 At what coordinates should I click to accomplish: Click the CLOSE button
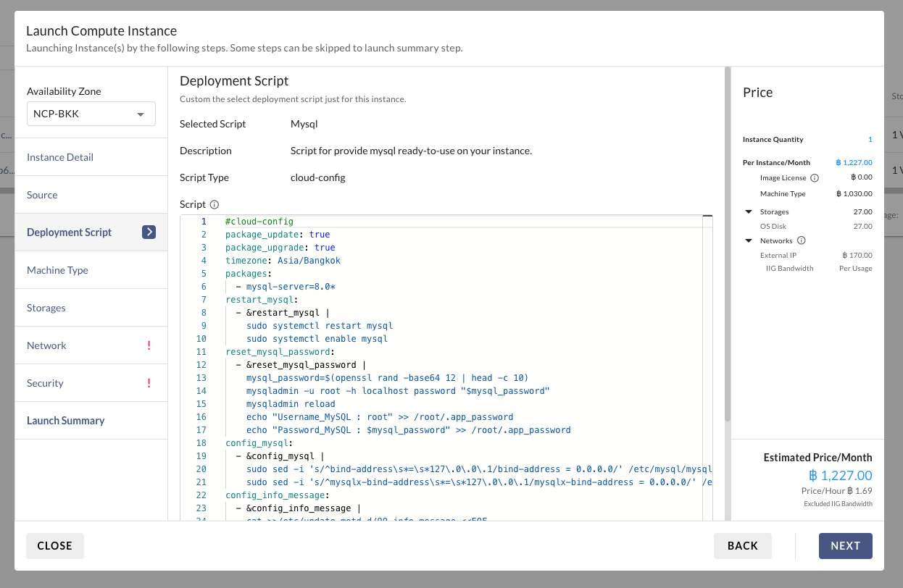tap(55, 546)
